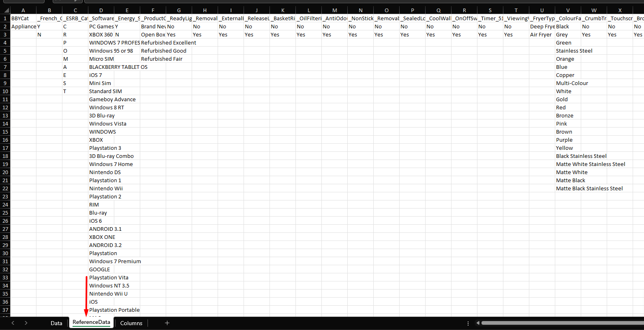Click the Select All corner triangle
The width and height of the screenshot is (644, 330).
(6, 10)
